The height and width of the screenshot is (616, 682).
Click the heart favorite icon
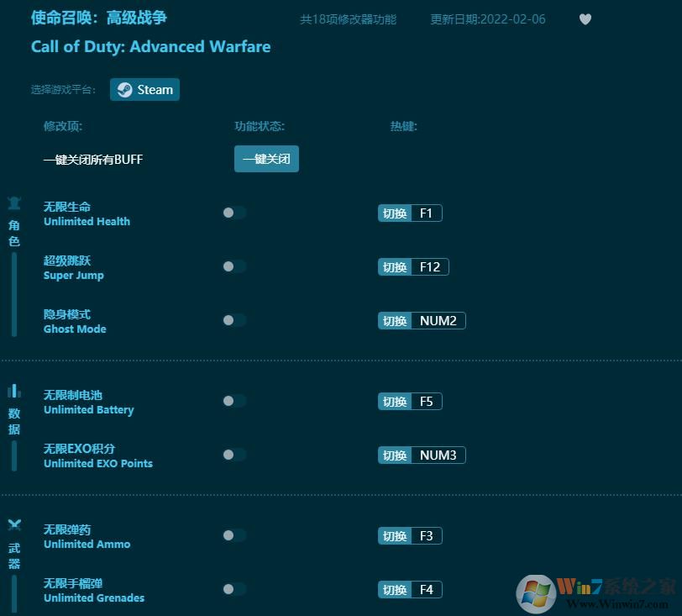click(585, 19)
